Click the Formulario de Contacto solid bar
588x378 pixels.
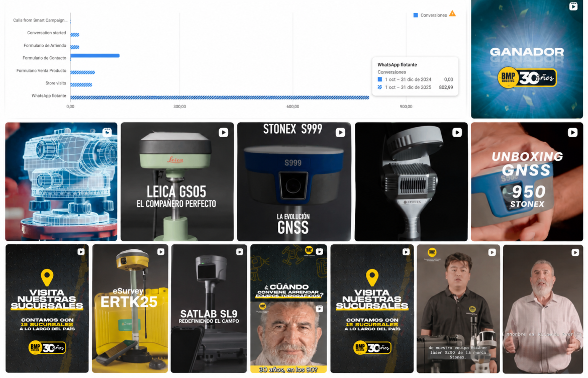pyautogui.click(x=95, y=55)
